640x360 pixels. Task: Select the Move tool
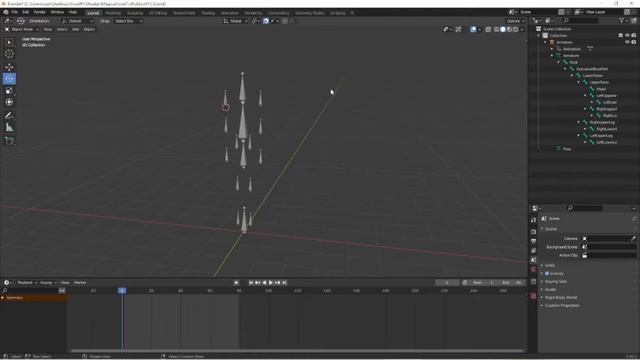pos(9,67)
